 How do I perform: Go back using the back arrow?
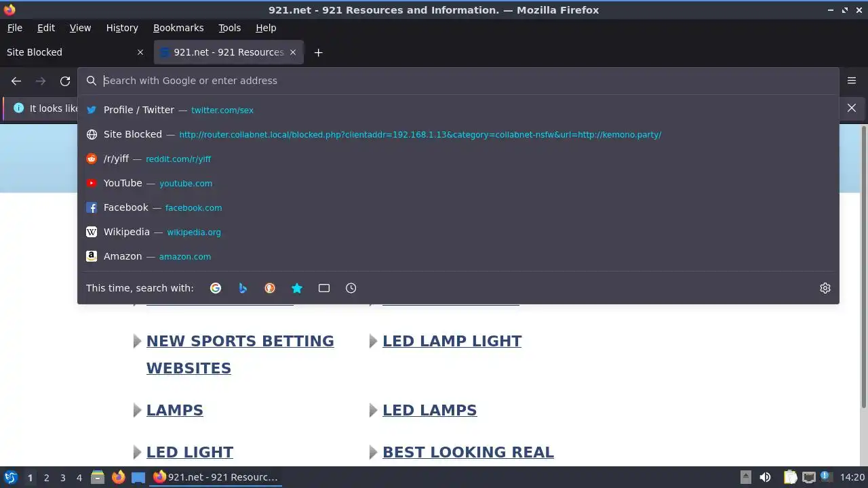click(x=16, y=81)
